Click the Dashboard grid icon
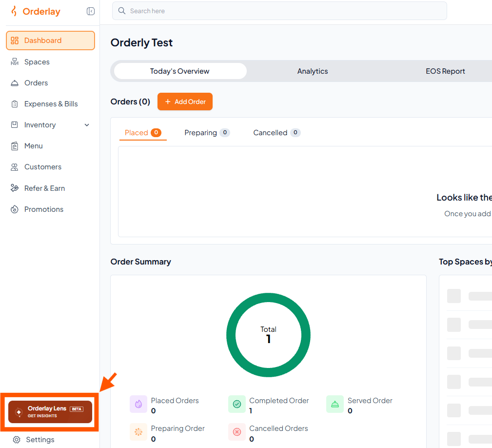 (15, 41)
